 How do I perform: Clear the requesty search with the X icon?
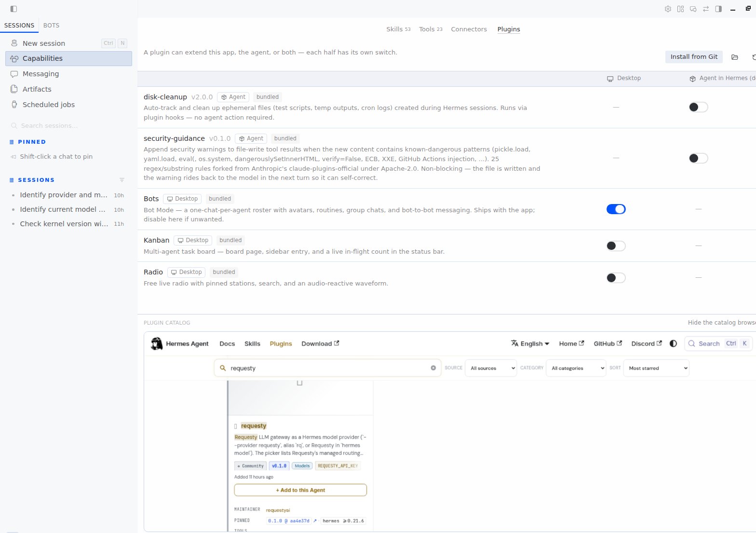click(433, 368)
